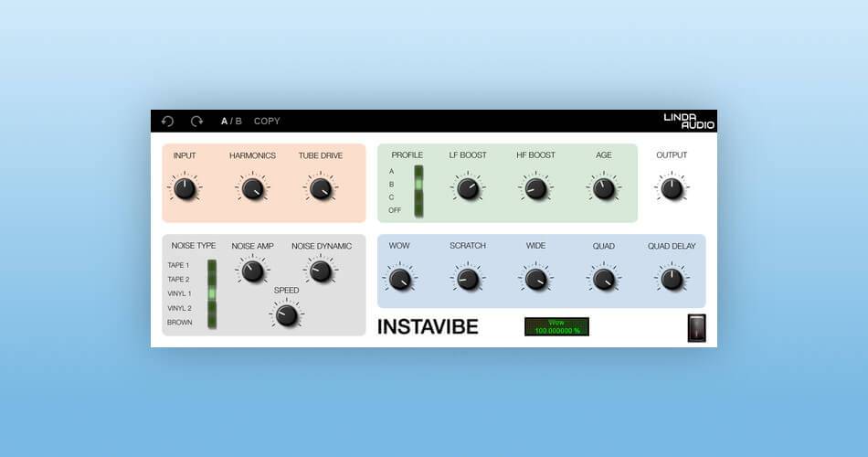Click the SPEED knob

tap(287, 315)
